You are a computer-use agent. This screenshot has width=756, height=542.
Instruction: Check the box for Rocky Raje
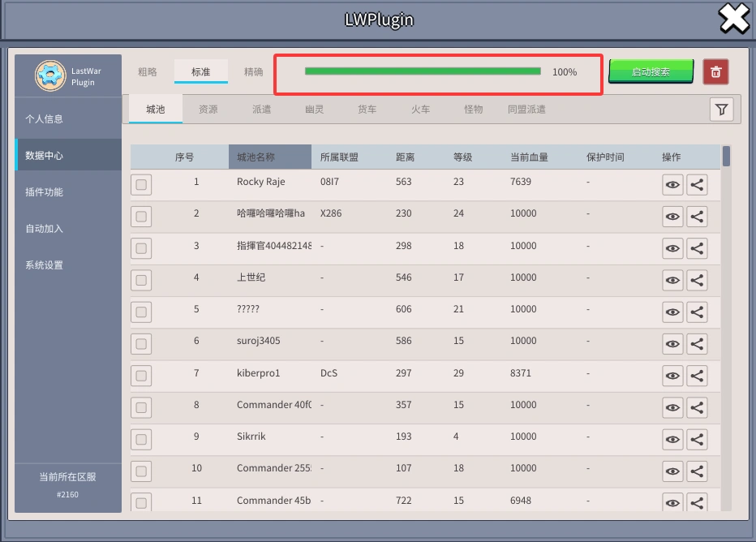141,185
